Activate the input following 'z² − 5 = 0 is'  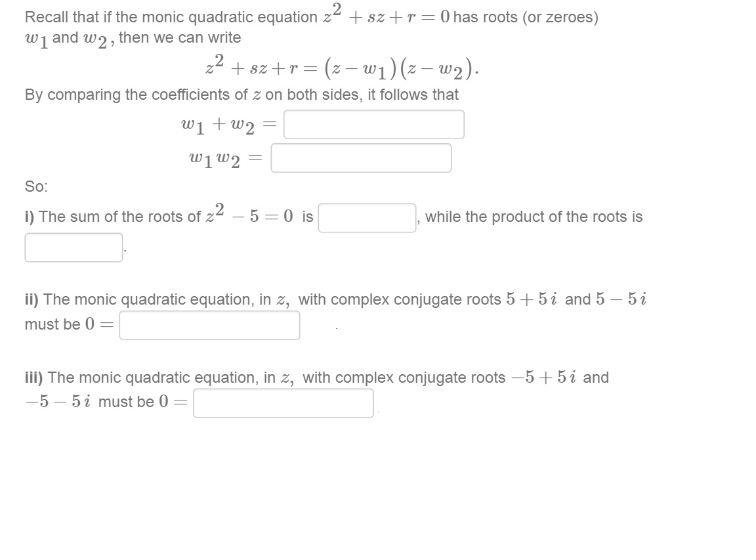(366, 217)
